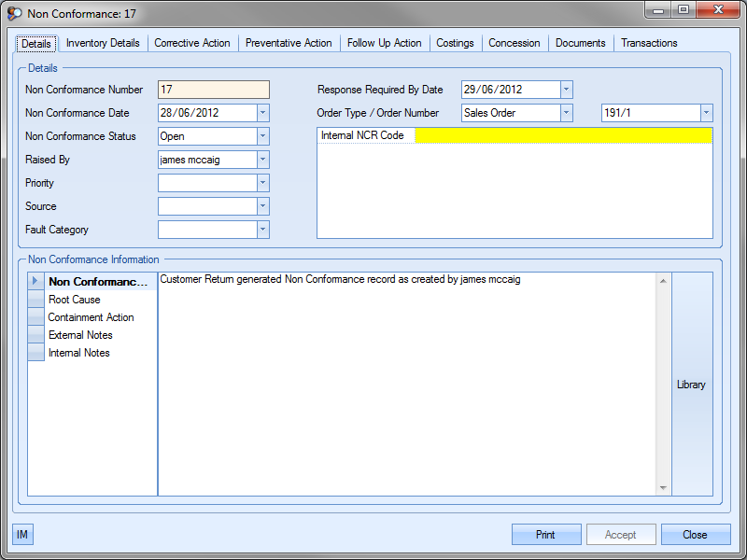Go to the Documents tab
The width and height of the screenshot is (747, 560).
(x=580, y=43)
